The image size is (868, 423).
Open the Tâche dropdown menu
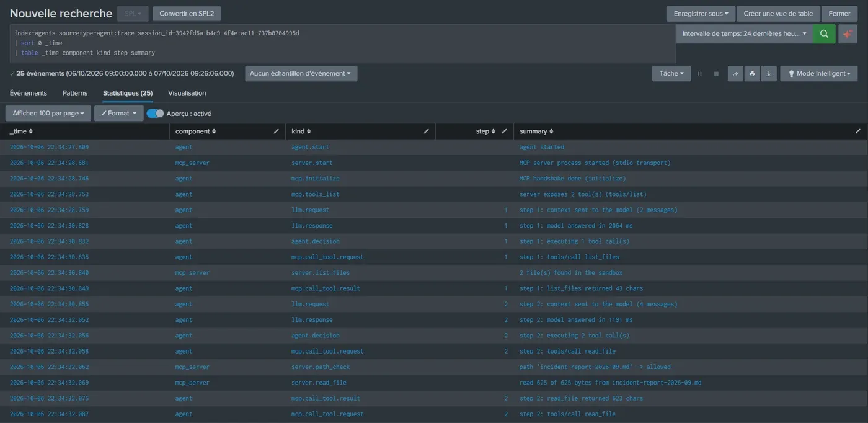(671, 74)
